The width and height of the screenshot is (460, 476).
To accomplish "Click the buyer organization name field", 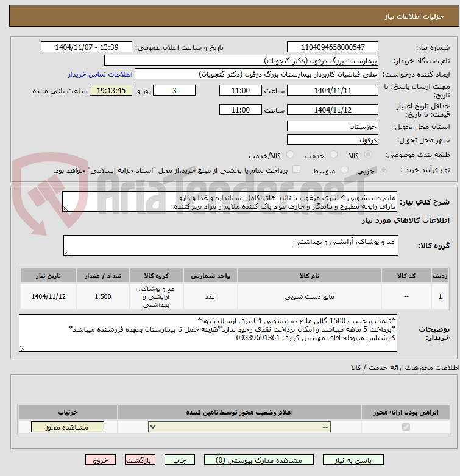I will [241, 61].
